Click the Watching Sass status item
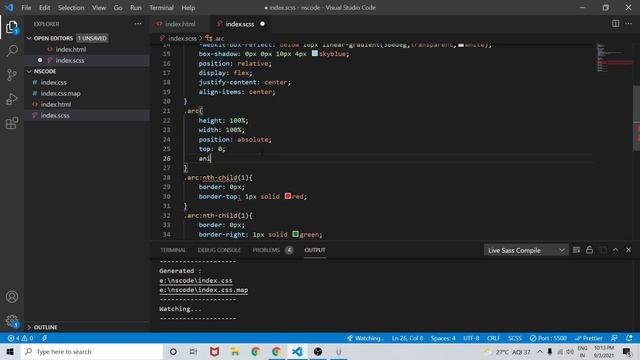This screenshot has height=360, width=640. (x=365, y=338)
